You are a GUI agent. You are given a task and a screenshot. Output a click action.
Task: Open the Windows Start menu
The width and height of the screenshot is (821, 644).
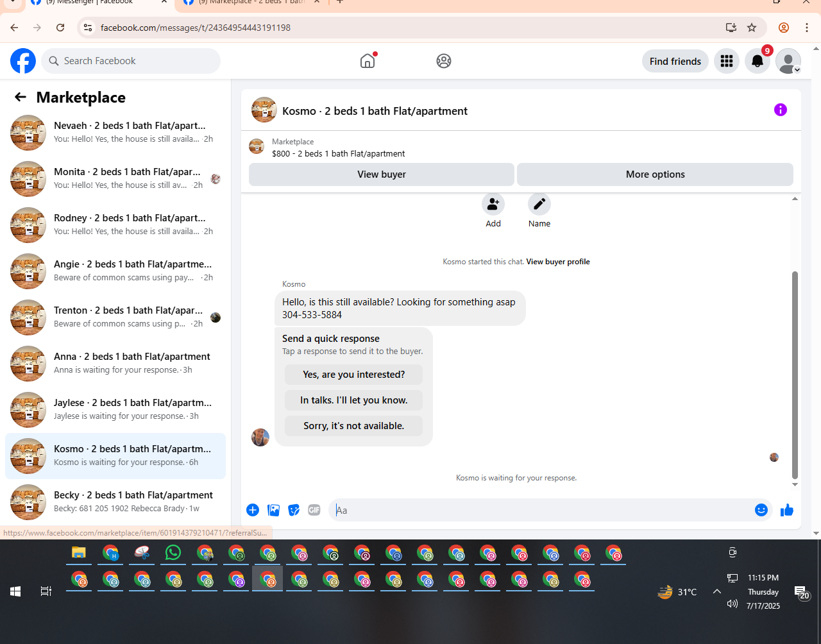point(15,591)
